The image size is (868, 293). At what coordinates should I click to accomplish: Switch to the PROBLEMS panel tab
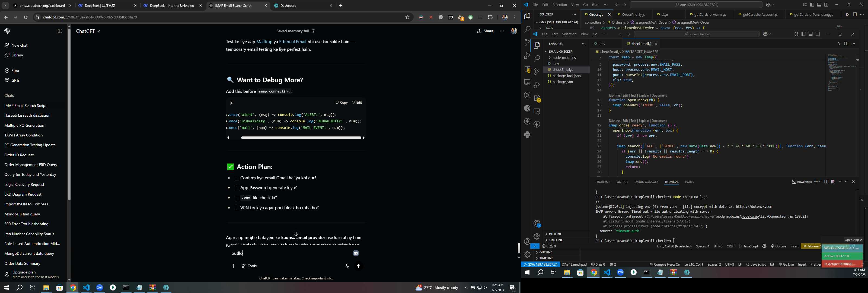[602, 182]
